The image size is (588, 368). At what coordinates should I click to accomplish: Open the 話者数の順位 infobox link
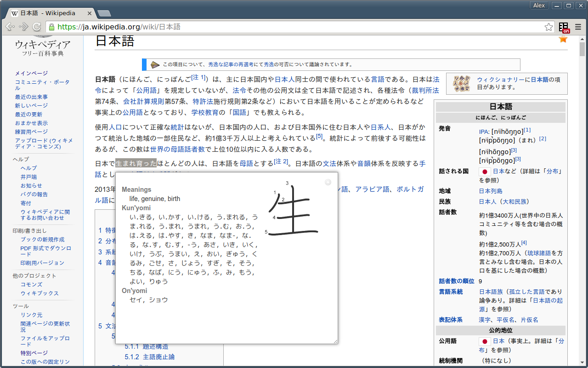click(x=457, y=281)
